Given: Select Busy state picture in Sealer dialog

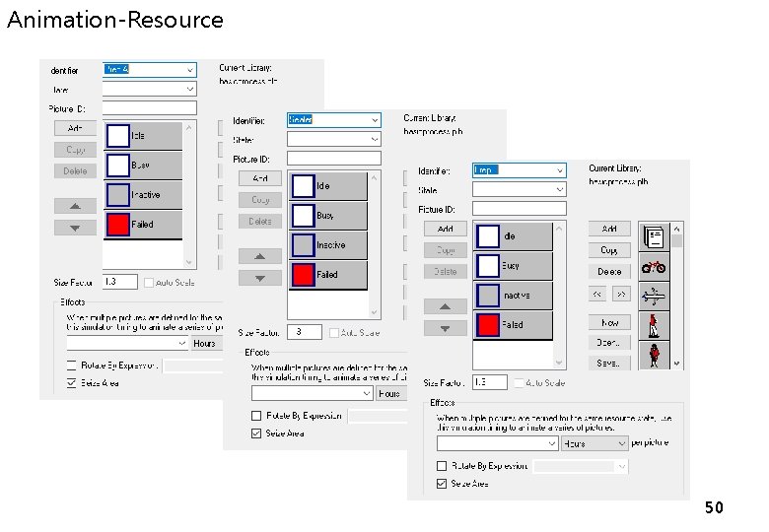Looking at the screenshot, I should pos(328,216).
